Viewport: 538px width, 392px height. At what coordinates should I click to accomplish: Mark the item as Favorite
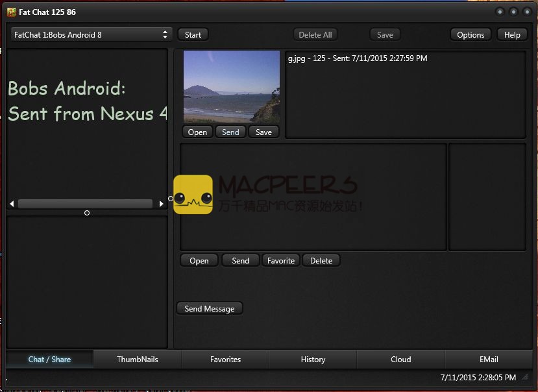point(280,260)
